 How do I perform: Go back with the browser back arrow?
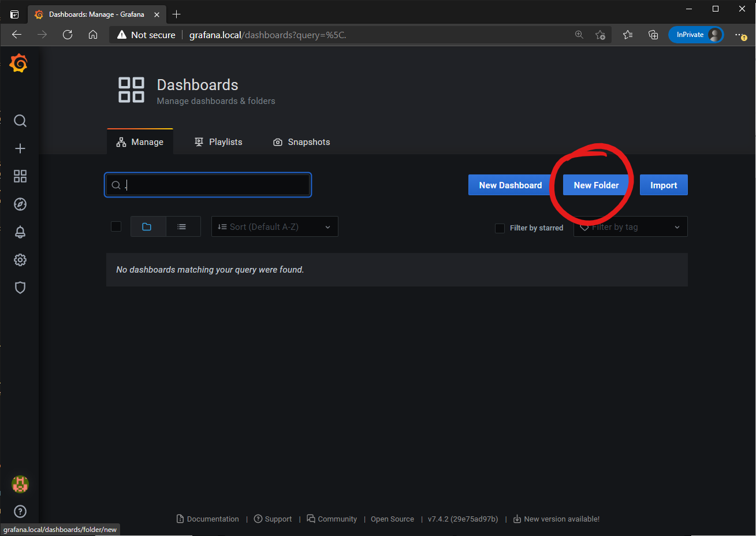click(x=17, y=35)
